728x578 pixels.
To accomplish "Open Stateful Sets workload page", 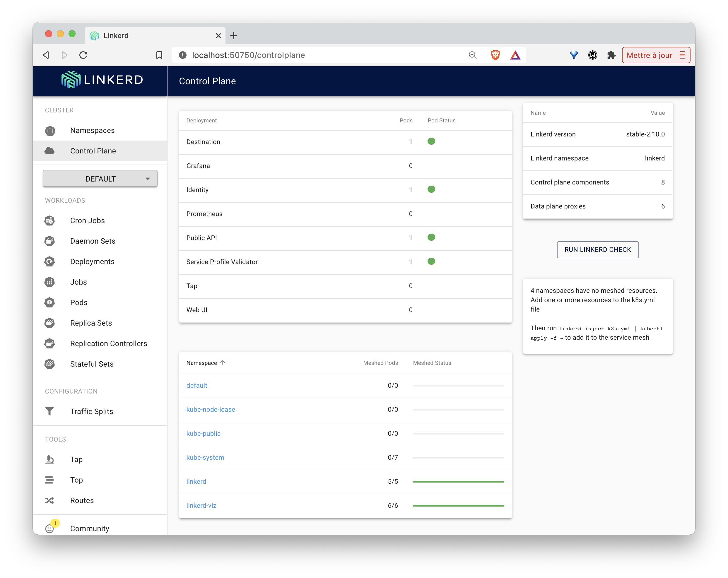I will point(100,364).
